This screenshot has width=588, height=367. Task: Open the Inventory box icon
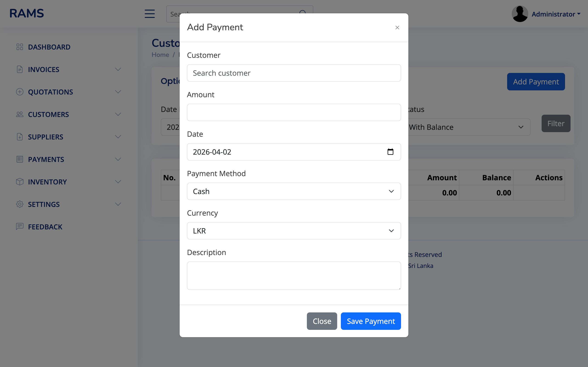click(x=20, y=182)
